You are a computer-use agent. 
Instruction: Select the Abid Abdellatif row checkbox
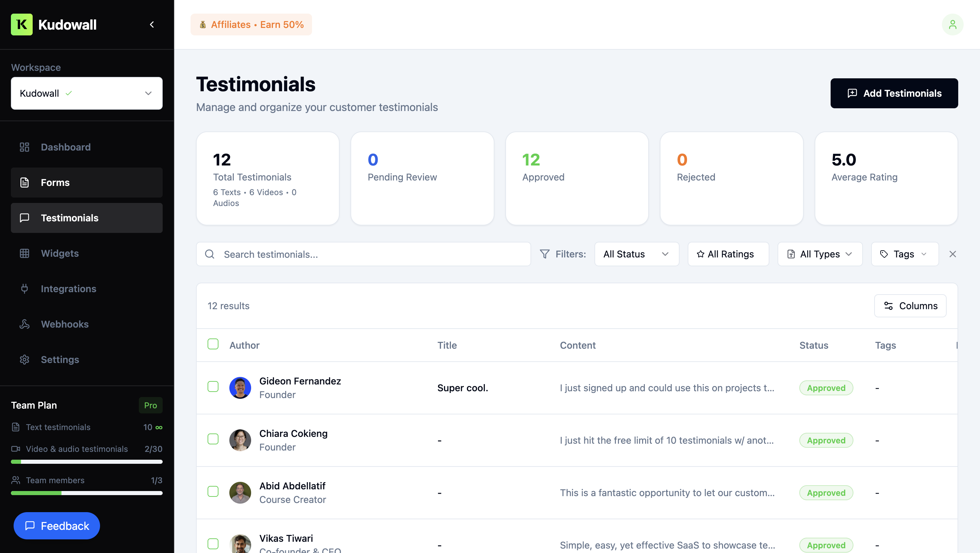click(213, 491)
